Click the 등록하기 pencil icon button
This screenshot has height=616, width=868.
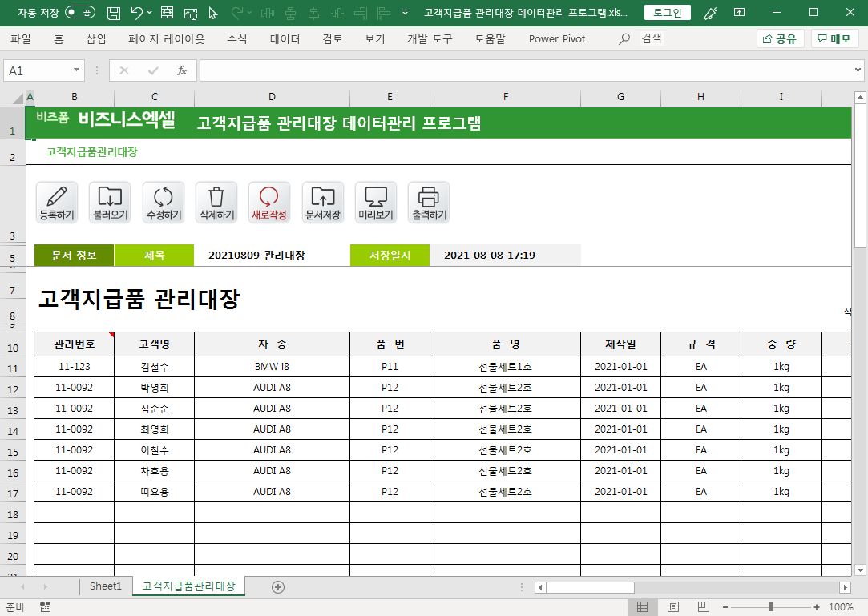pos(56,202)
